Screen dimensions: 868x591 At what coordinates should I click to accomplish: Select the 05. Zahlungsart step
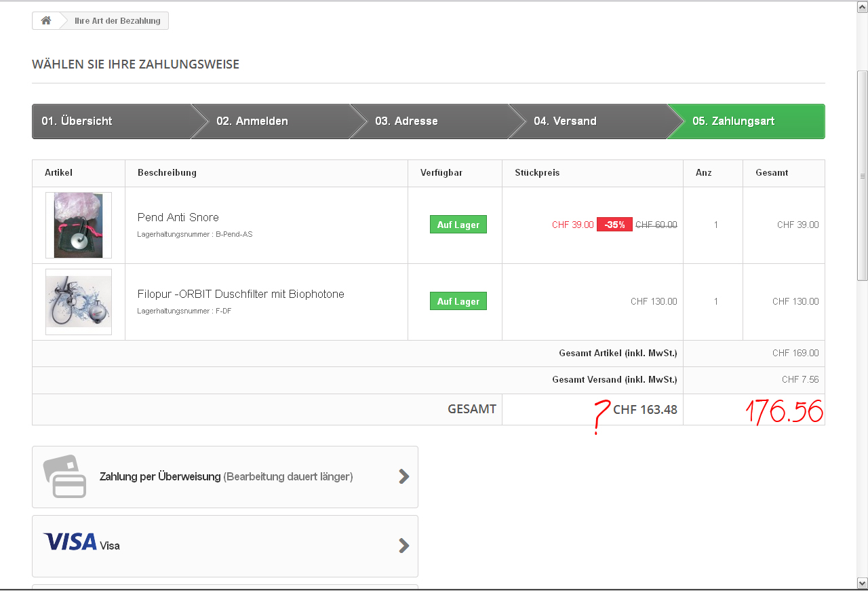click(x=746, y=121)
